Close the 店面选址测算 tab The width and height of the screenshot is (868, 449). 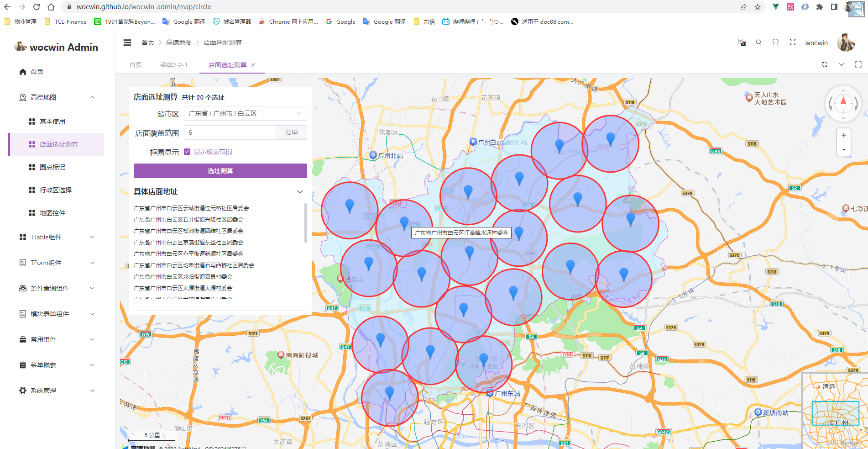tap(253, 65)
